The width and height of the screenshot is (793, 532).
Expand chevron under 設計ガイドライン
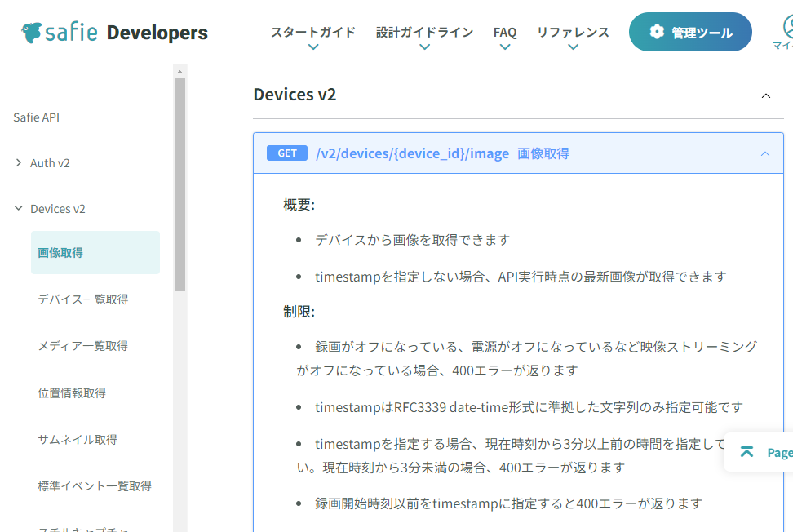(x=425, y=47)
